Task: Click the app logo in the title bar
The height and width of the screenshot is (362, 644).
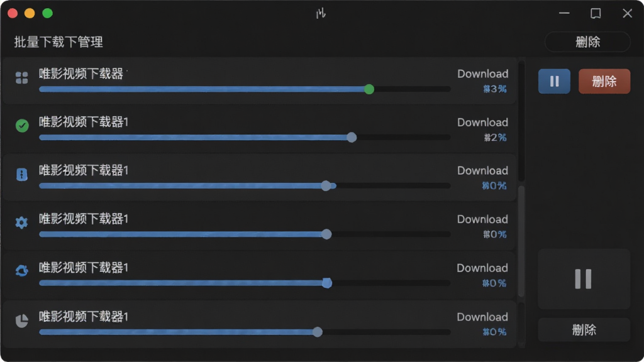Action: (x=321, y=14)
